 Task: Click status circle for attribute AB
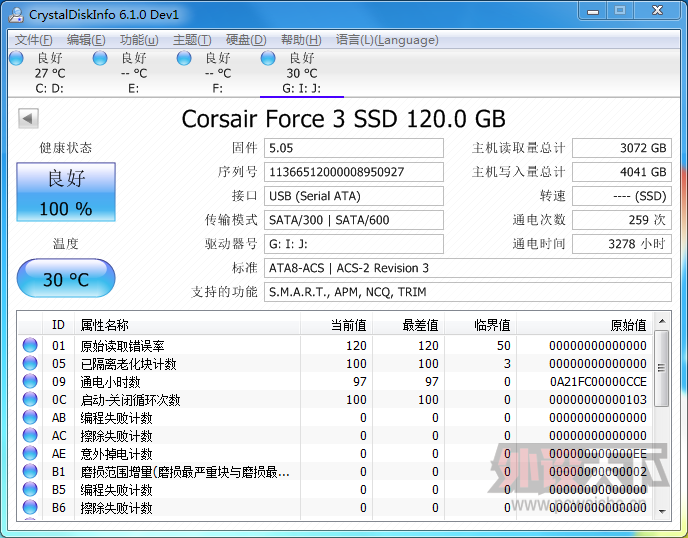point(30,417)
